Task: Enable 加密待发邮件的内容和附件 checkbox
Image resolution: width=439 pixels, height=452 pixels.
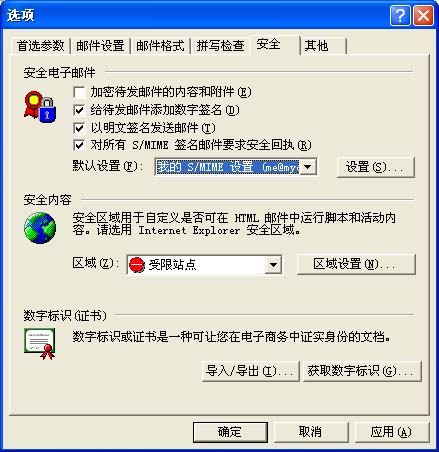Action: click(x=79, y=92)
